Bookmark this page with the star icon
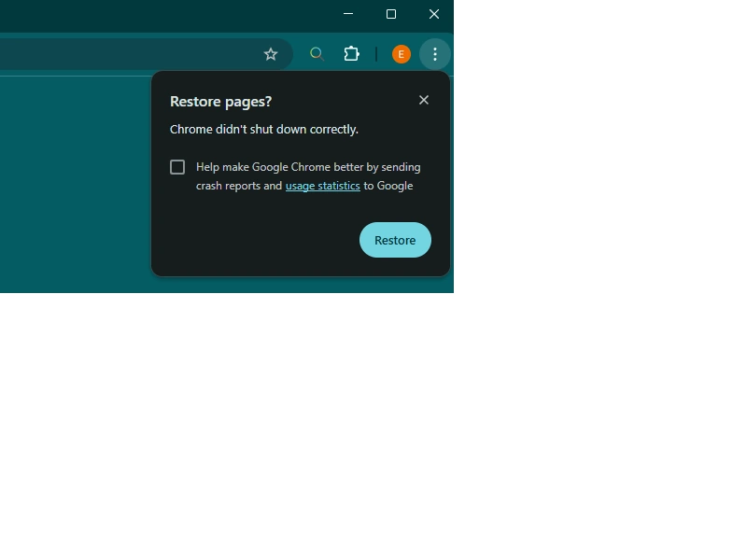747x560 pixels. tap(271, 54)
